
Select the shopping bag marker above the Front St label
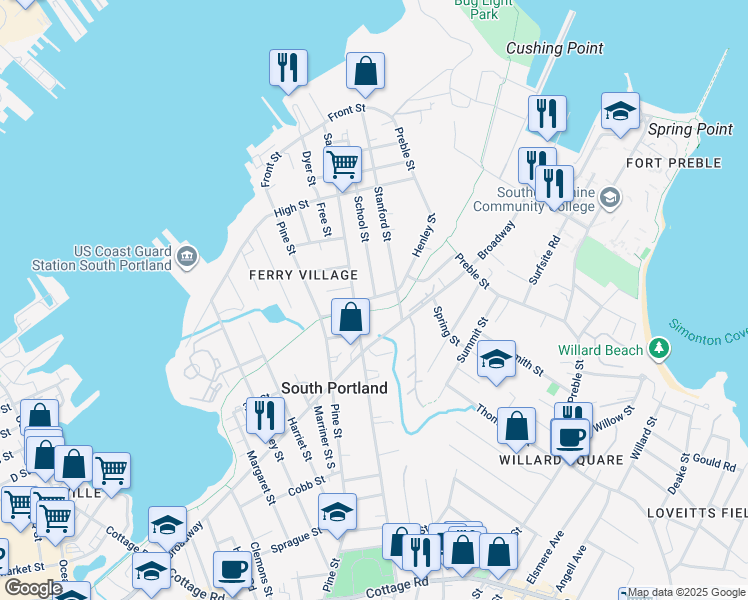tap(365, 72)
